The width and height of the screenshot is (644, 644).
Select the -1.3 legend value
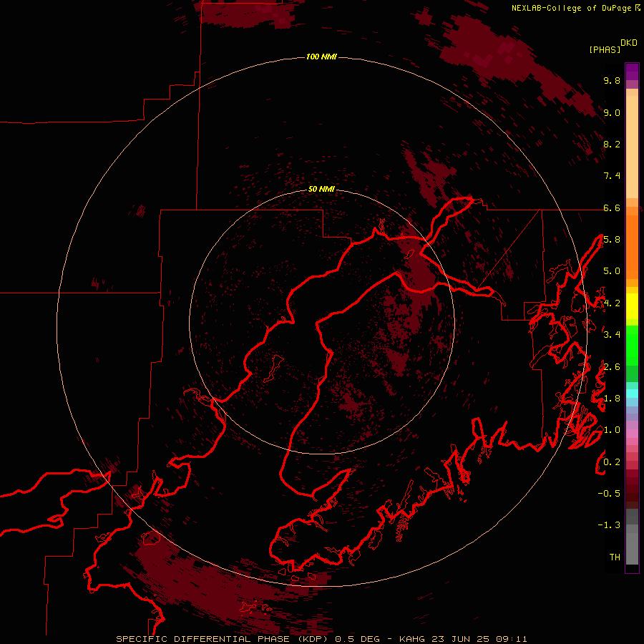pos(609,525)
